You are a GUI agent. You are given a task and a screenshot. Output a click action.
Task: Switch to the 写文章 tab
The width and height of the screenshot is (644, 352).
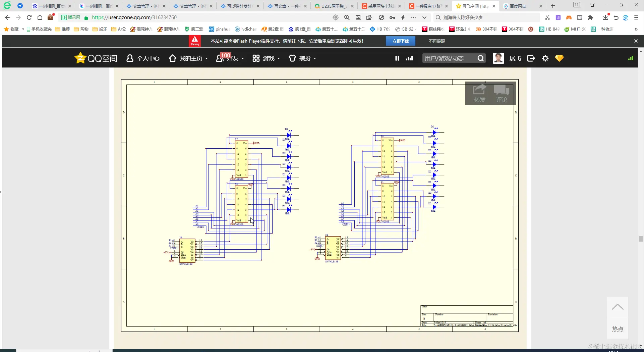(287, 6)
